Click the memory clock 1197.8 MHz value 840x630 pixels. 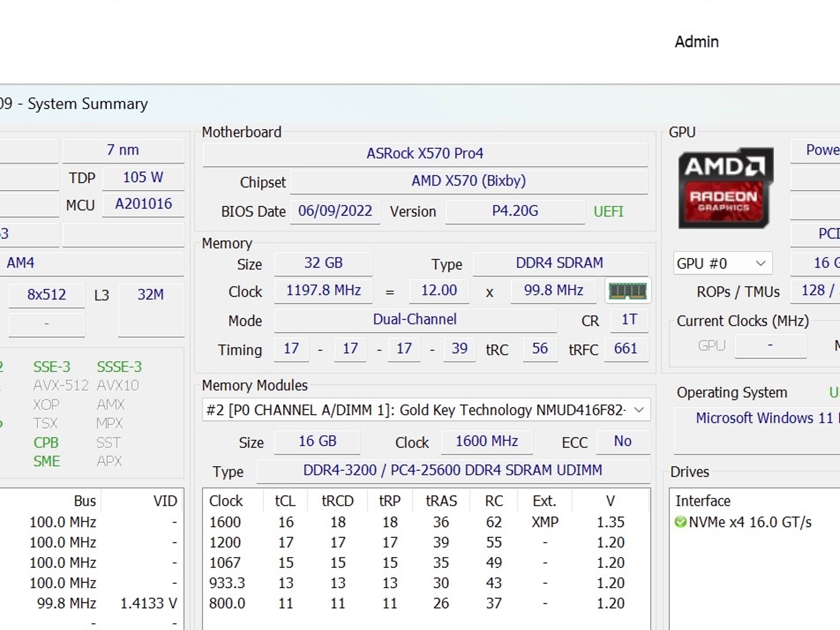[x=323, y=291]
